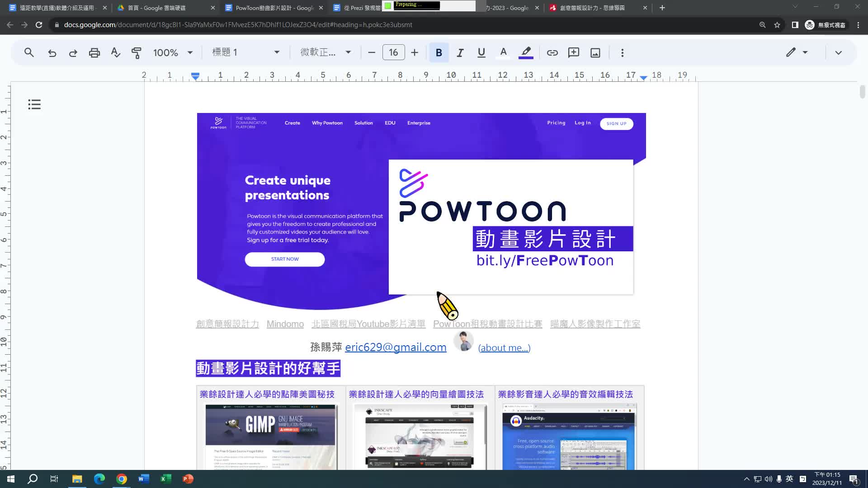Open Word from taskbar
This screenshot has height=488, width=868.
pos(144,479)
